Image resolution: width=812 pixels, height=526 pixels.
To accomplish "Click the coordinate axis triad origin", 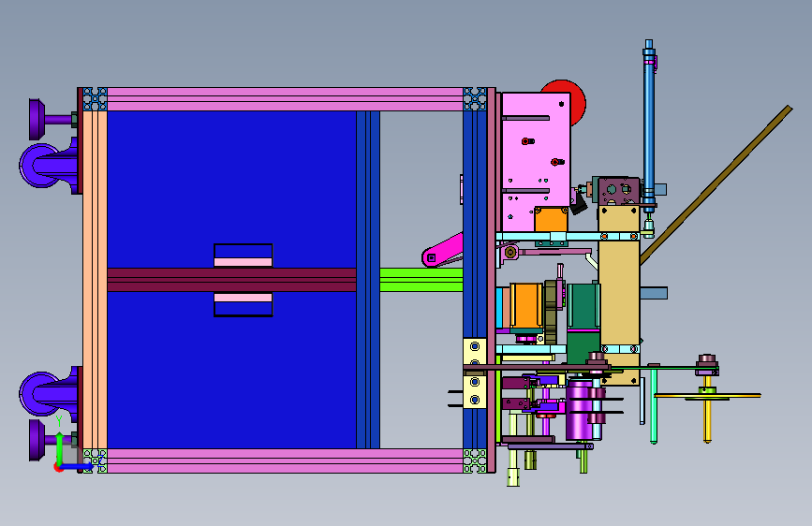I will coord(59,467).
